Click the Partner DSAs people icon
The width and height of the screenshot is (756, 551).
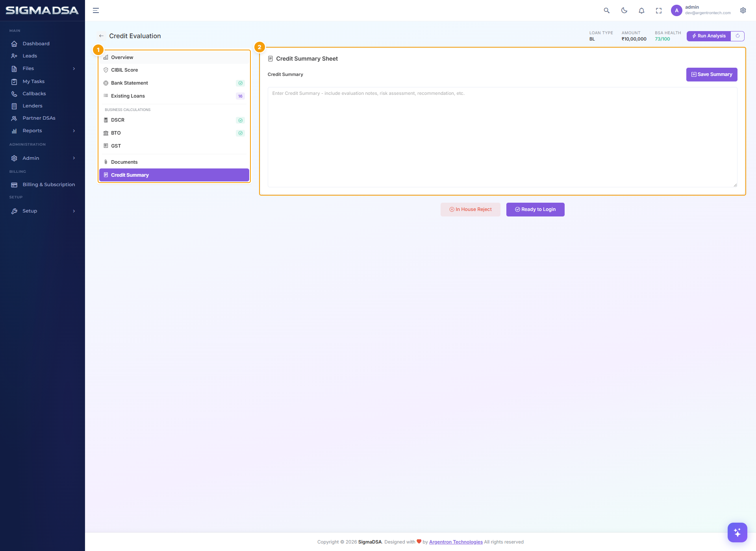click(x=14, y=118)
